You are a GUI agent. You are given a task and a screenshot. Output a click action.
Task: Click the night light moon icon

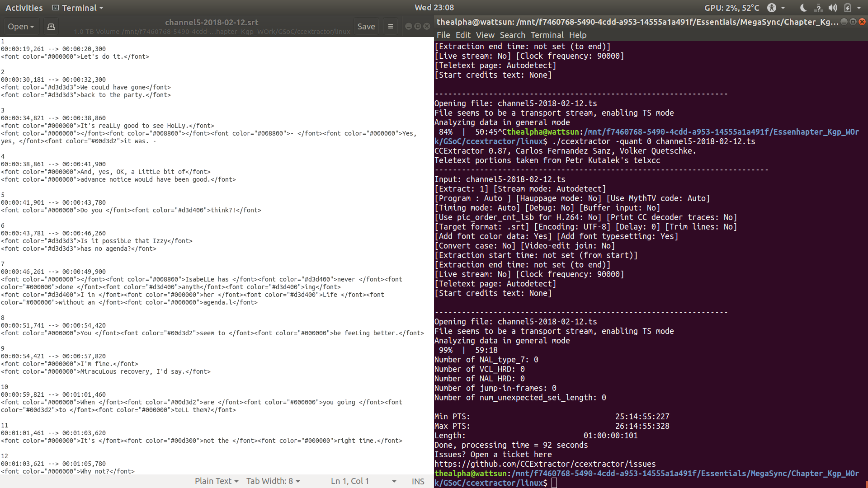tap(803, 8)
